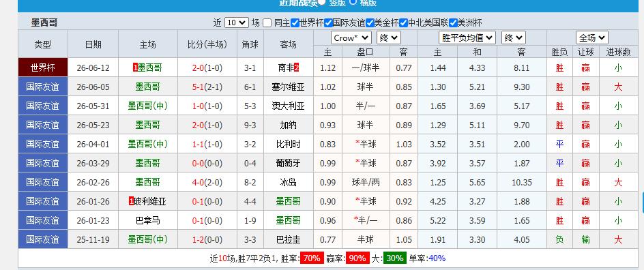Click the date 26-03-29
This screenshot has width=644, height=270.
[x=93, y=163]
